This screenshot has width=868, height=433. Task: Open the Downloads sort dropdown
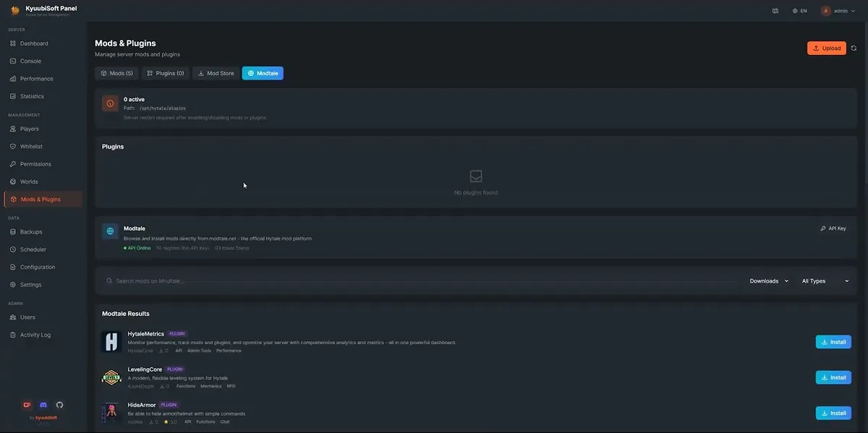769,281
